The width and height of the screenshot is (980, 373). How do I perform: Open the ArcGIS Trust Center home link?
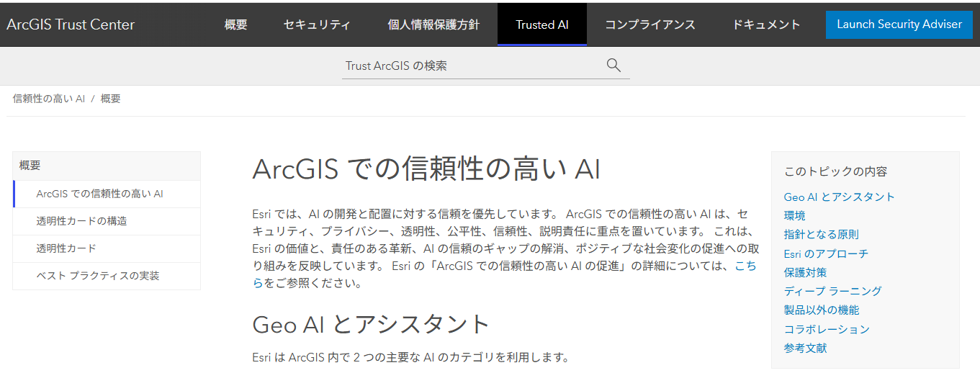pos(71,24)
